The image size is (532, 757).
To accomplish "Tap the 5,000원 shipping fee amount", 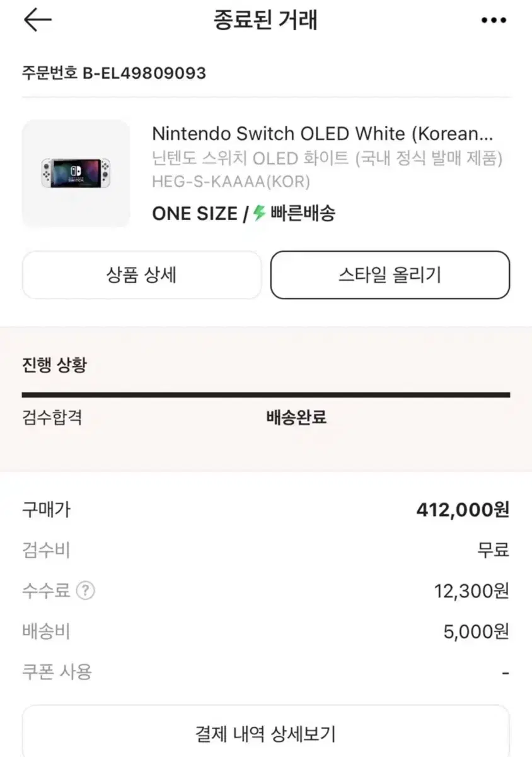I will click(x=476, y=631).
